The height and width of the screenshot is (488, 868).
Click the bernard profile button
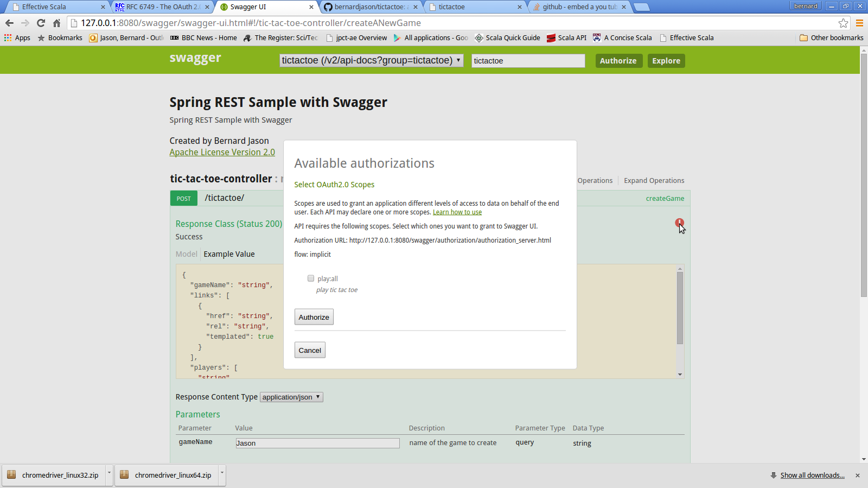(x=806, y=6)
